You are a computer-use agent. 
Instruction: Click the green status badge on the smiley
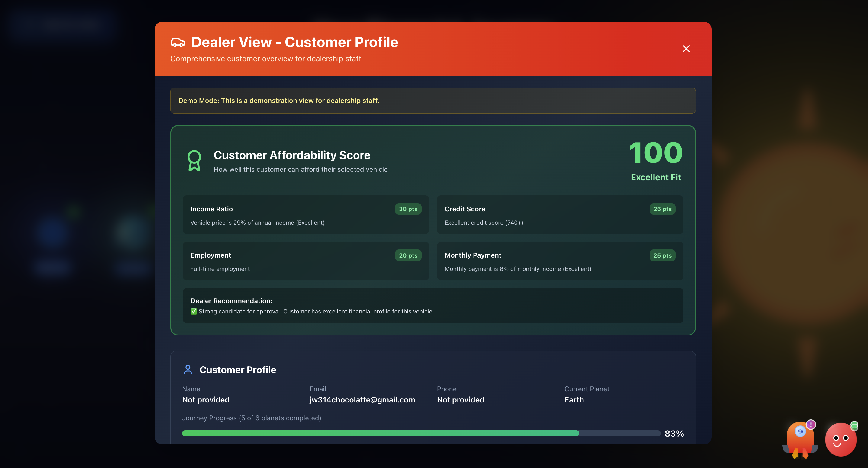[854, 426]
